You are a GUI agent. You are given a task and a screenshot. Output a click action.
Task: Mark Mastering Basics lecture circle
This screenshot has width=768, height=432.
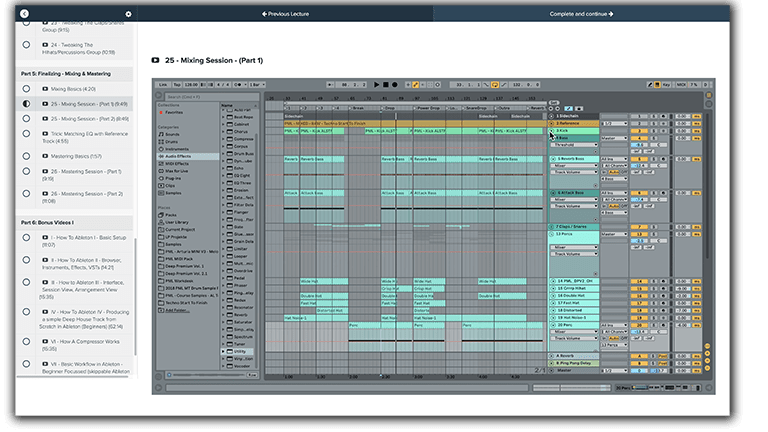(26, 156)
